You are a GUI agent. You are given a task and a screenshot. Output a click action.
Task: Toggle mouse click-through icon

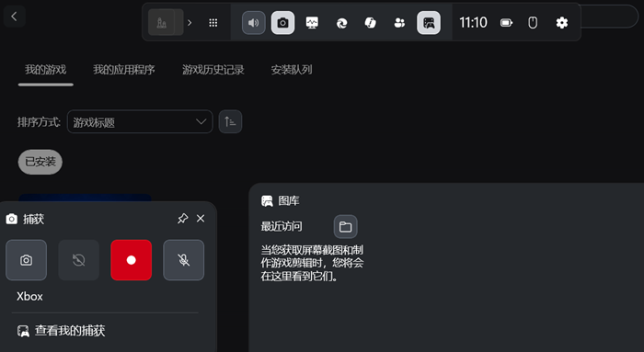tap(533, 23)
